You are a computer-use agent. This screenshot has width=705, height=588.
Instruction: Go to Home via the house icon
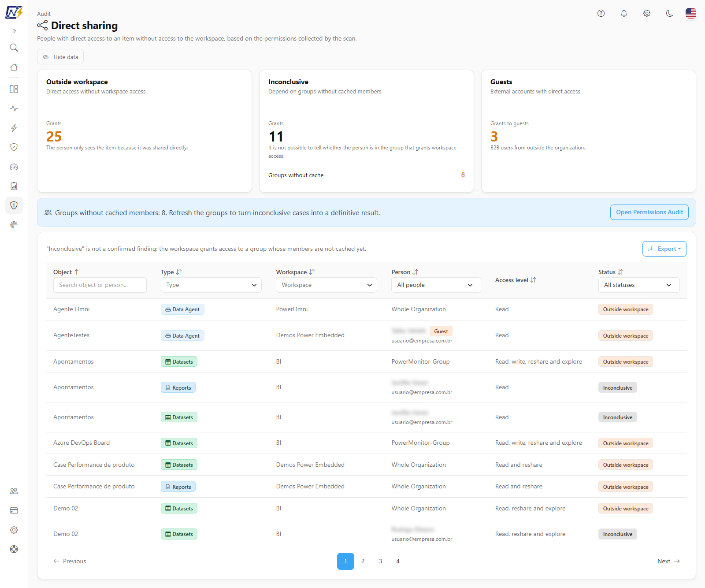coord(14,67)
